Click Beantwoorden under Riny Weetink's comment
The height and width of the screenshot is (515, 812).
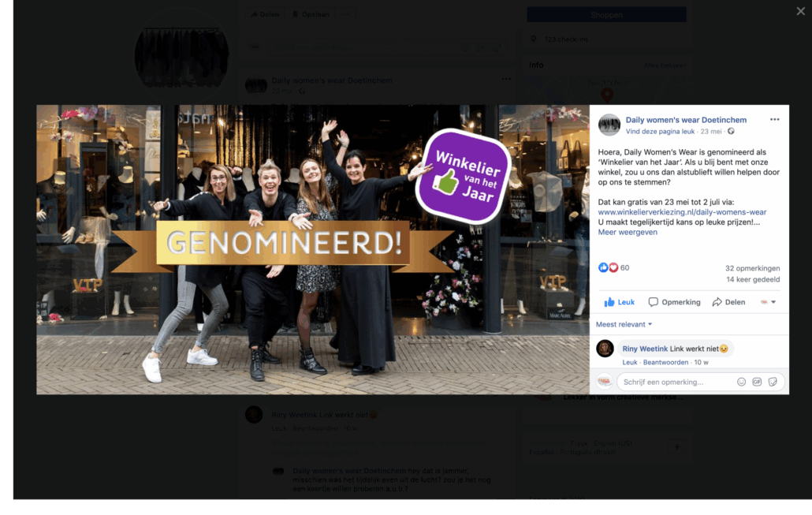coord(665,362)
